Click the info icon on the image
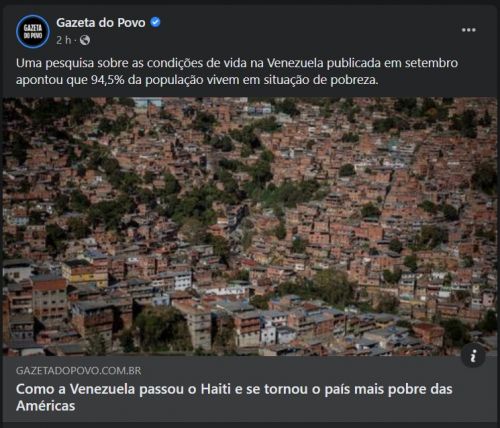The width and height of the screenshot is (500, 428). pyautogui.click(x=473, y=357)
